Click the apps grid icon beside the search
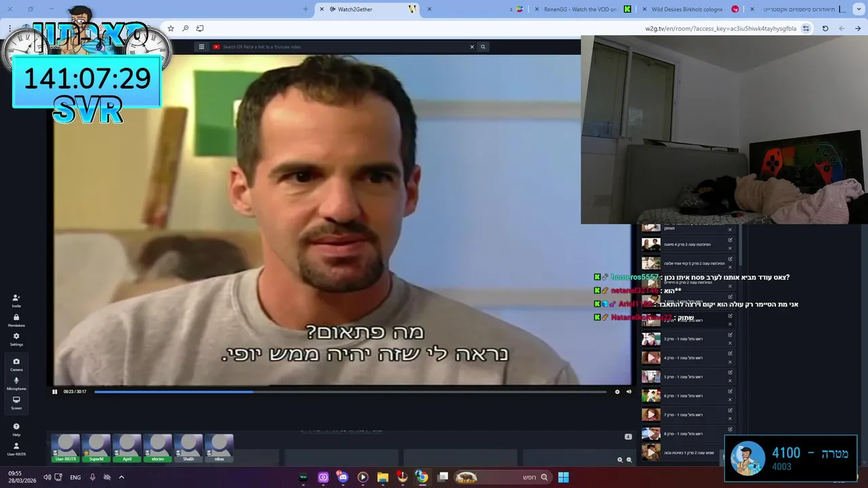Viewport: 868px width, 488px height. pos(201,47)
